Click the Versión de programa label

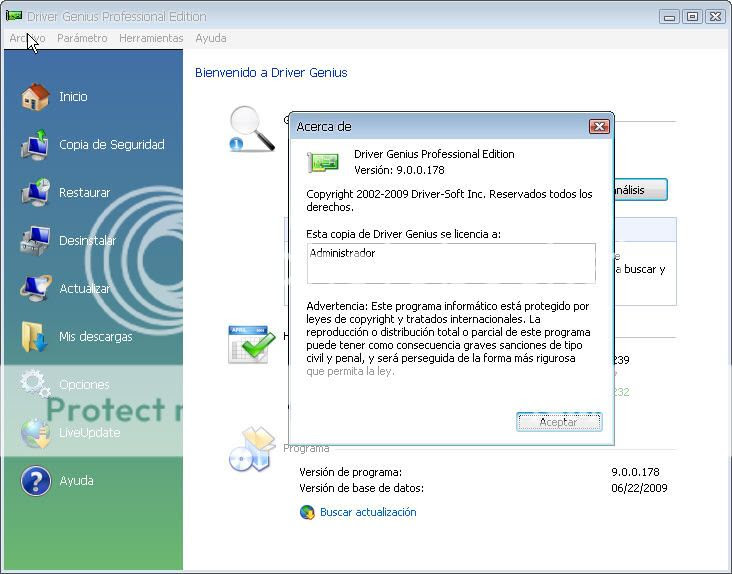point(351,472)
